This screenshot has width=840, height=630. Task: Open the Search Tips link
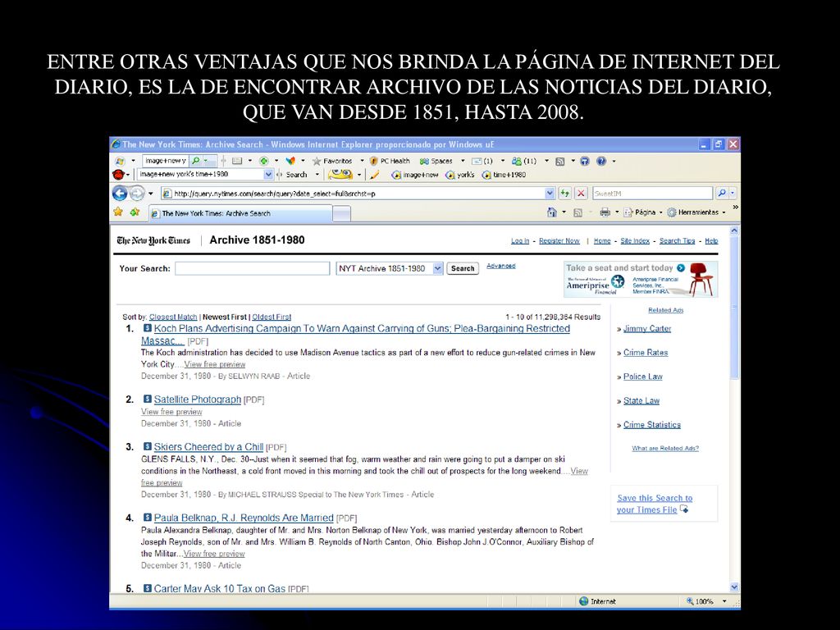(x=677, y=241)
